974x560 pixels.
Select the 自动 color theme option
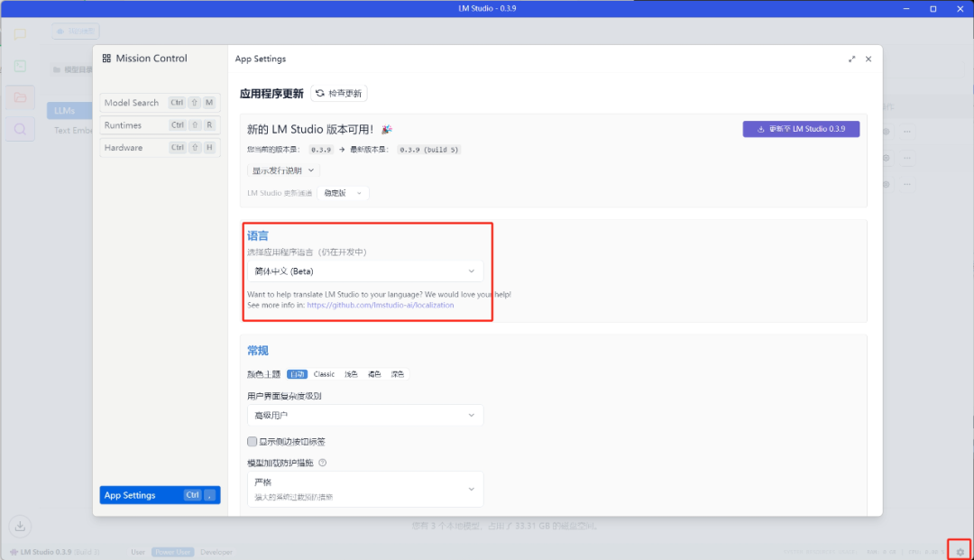pyautogui.click(x=297, y=374)
